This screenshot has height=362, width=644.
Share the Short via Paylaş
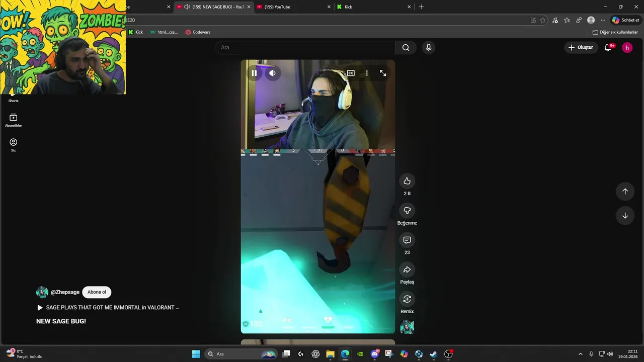[407, 269]
